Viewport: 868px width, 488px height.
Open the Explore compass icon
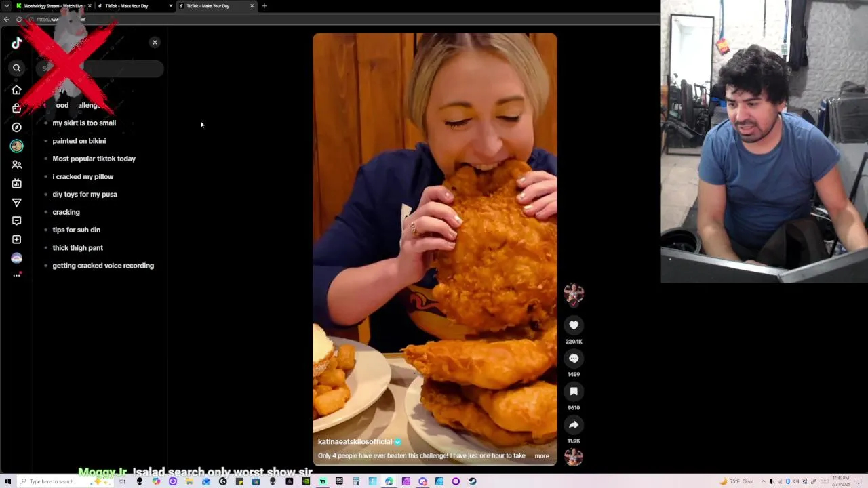coord(16,127)
